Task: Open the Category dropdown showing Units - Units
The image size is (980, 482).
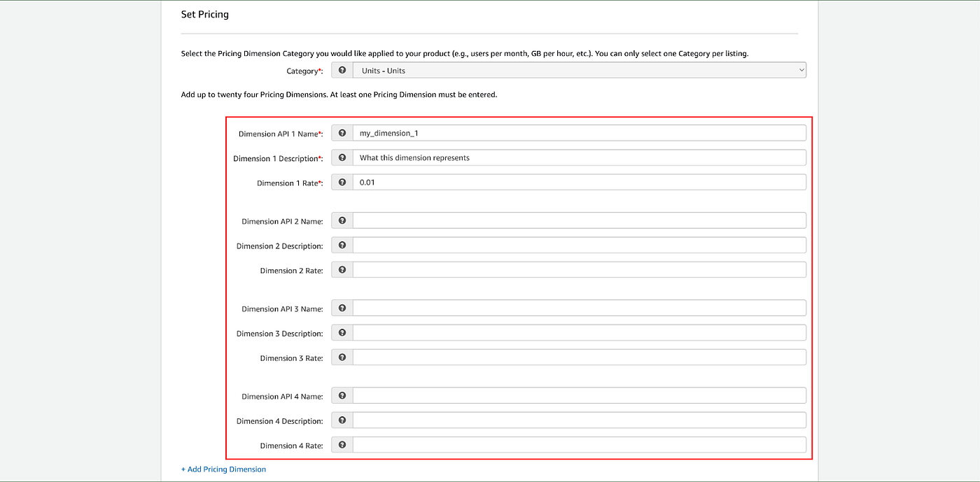Action: tap(580, 71)
